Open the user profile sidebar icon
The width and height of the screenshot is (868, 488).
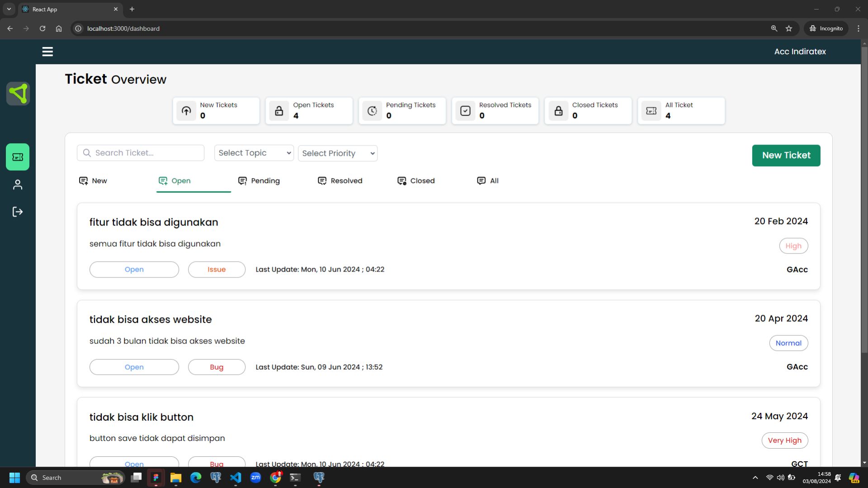tap(18, 184)
